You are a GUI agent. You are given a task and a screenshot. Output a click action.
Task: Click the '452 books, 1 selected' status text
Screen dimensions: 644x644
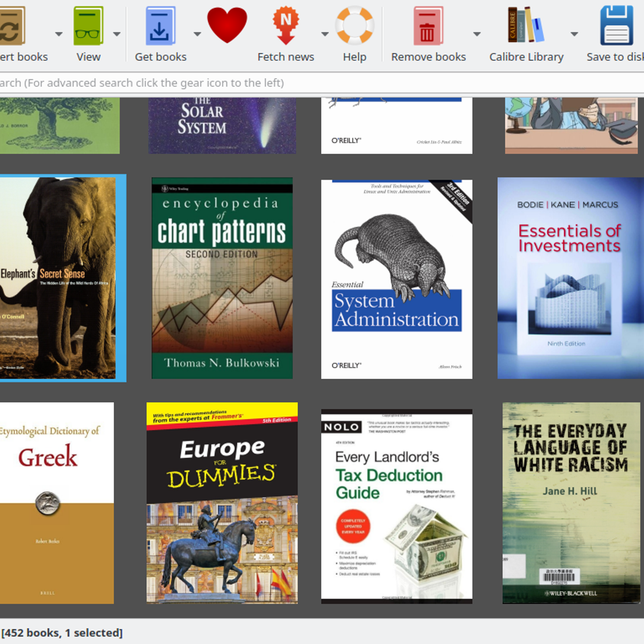[x=62, y=633]
